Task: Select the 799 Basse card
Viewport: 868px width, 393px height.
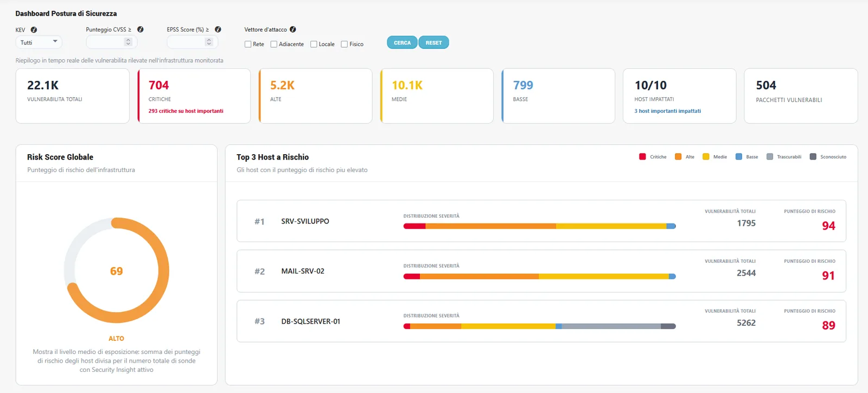Action: coord(558,96)
